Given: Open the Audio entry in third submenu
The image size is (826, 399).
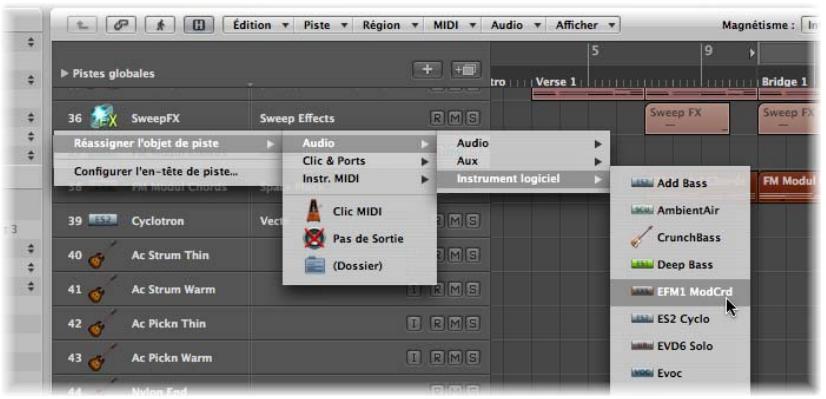Looking at the screenshot, I should [524, 143].
